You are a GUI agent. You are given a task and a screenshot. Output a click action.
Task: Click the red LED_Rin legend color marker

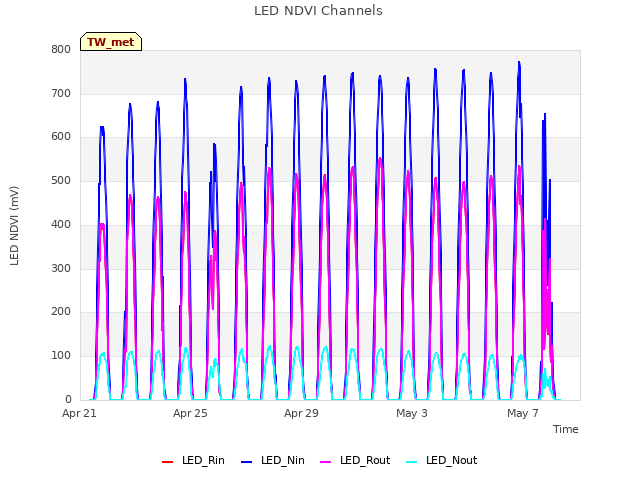point(167,462)
